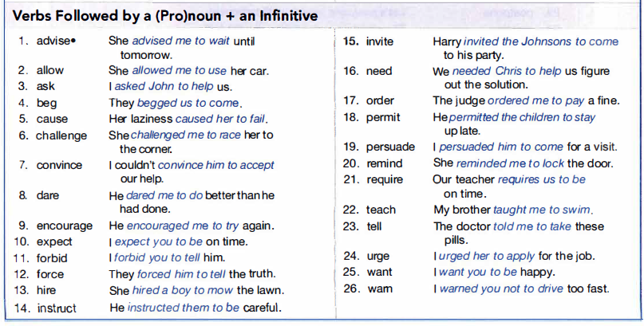Image resolution: width=644 pixels, height=326 pixels.
Task: Select the verb 'teach' in item 22
Action: coord(381,210)
